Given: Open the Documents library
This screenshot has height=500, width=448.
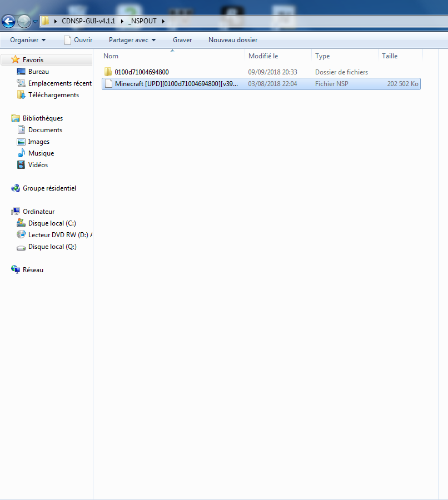Looking at the screenshot, I should [x=45, y=130].
